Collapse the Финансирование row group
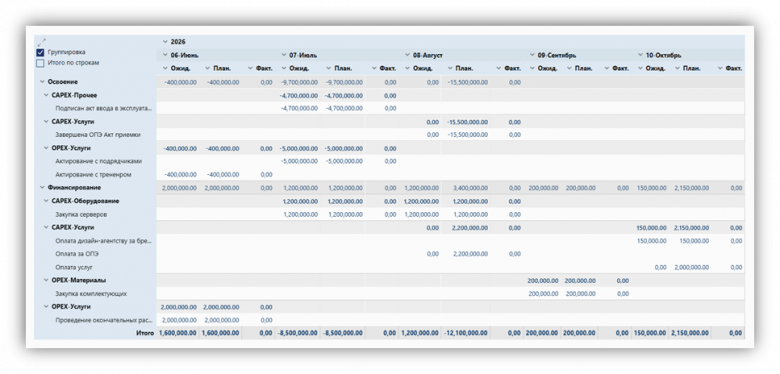This screenshot has width=780, height=374. click(x=42, y=187)
